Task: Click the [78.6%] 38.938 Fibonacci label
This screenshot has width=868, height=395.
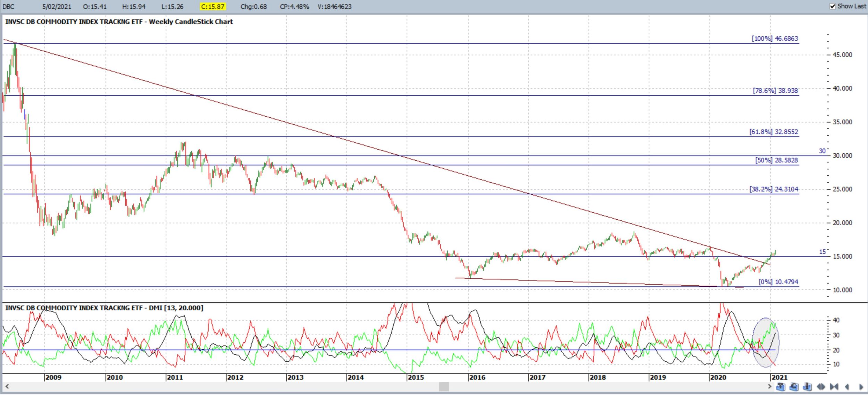Action: [775, 91]
